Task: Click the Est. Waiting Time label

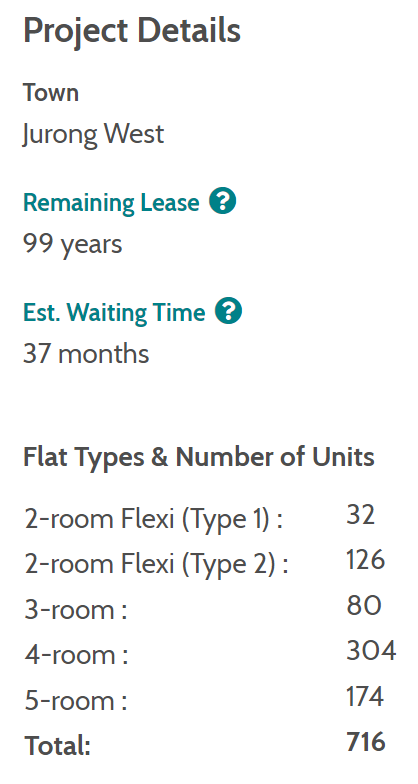Action: click(114, 312)
